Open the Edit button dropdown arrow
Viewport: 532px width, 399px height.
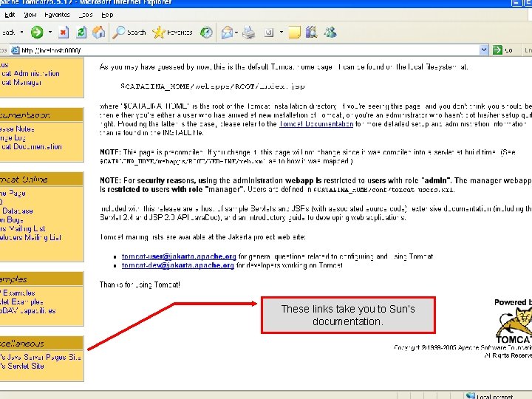click(x=282, y=33)
